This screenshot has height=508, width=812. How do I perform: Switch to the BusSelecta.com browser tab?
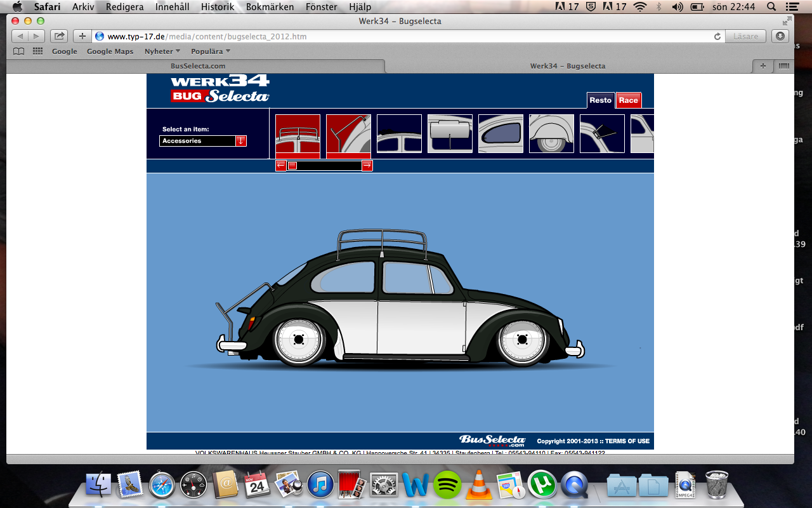coord(197,66)
